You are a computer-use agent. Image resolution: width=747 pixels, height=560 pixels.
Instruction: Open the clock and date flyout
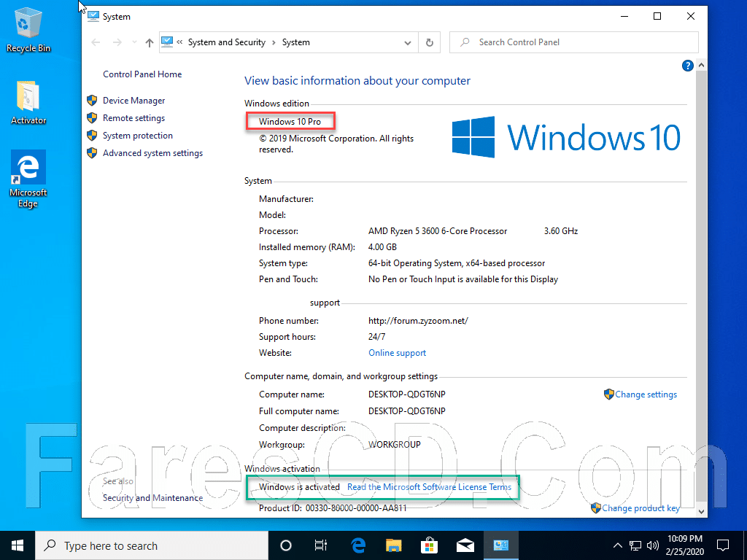(684, 545)
